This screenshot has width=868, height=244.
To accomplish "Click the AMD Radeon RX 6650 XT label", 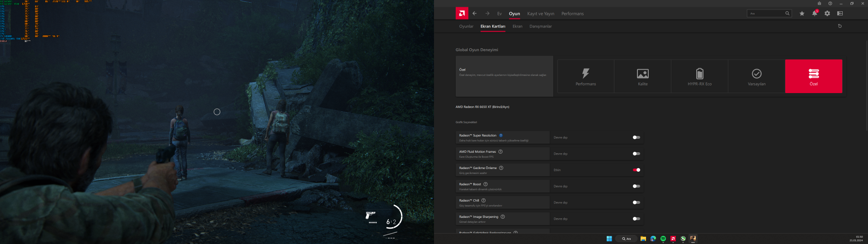I will [x=482, y=107].
